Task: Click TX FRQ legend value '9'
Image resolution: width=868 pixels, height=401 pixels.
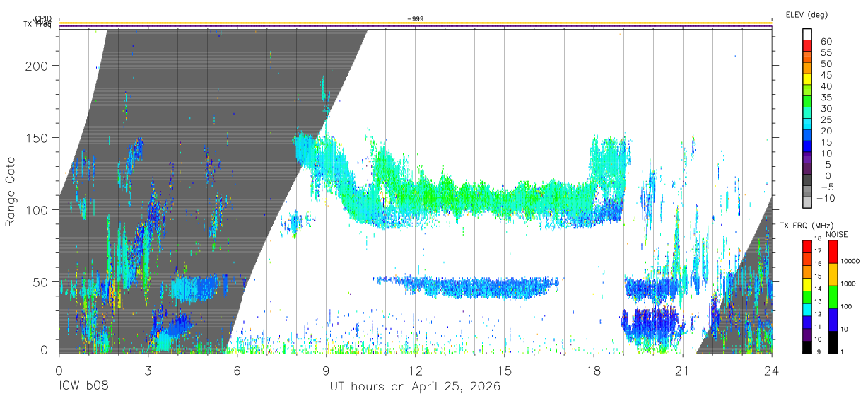Action: click(x=818, y=351)
